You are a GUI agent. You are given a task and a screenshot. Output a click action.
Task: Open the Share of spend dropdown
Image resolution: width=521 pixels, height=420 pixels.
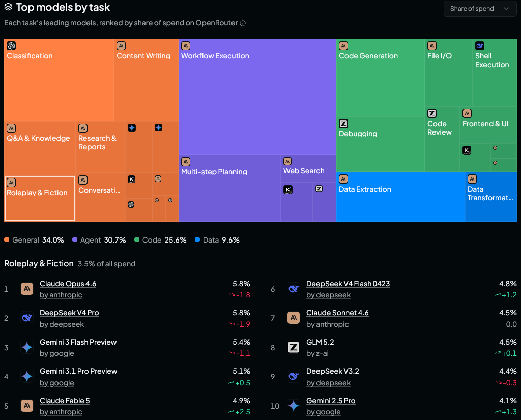click(x=480, y=9)
